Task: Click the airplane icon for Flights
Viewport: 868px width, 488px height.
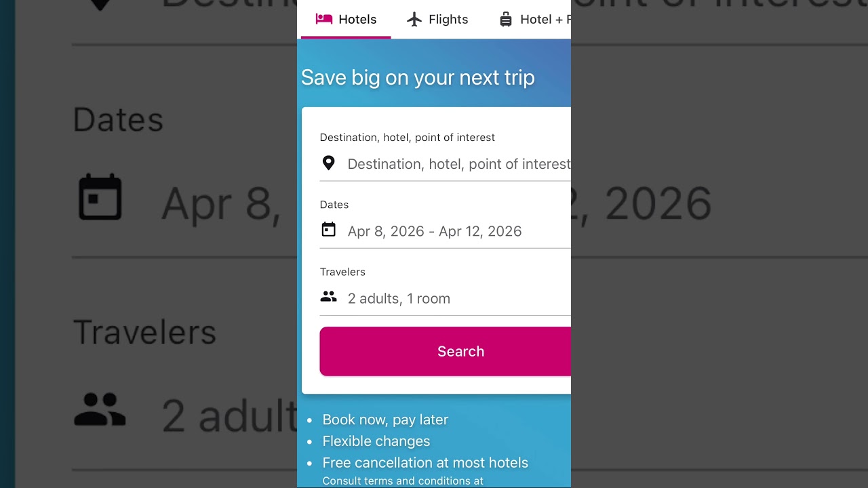Action: [x=414, y=19]
